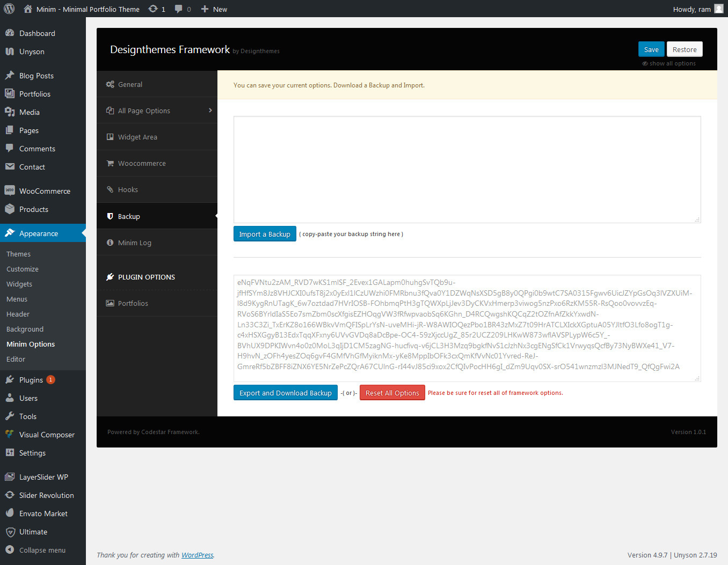The image size is (728, 565).
Task: Click the WordPress logo icon in admin bar
Action: click(9, 9)
